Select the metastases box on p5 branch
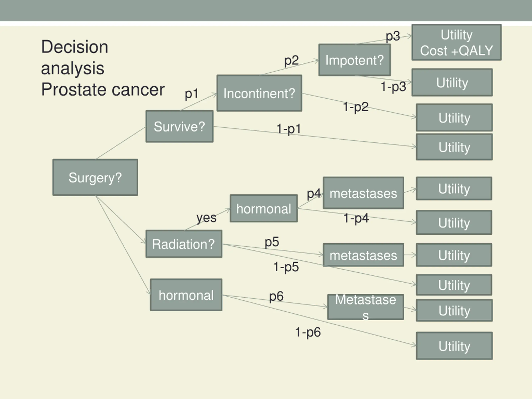 pos(363,255)
